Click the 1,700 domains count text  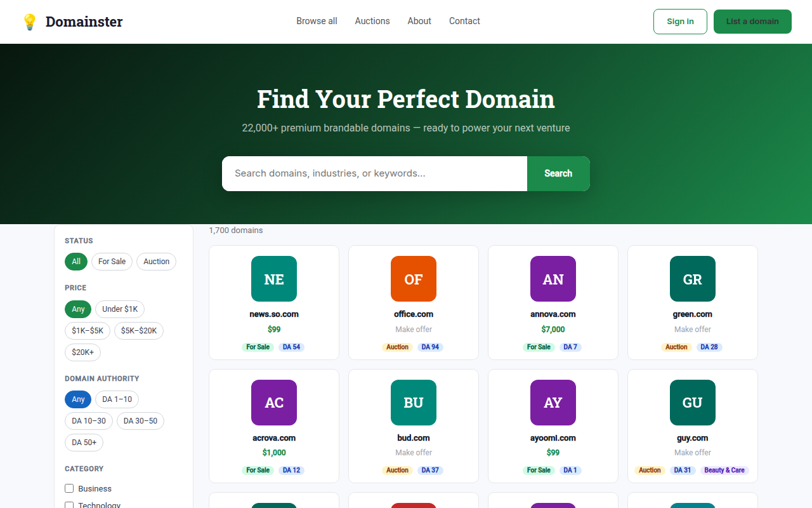point(236,231)
